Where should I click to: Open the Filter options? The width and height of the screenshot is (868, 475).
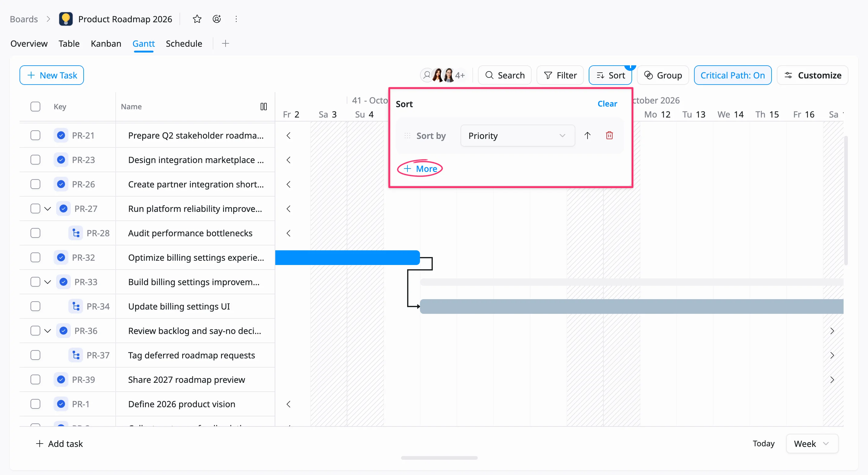pos(560,75)
